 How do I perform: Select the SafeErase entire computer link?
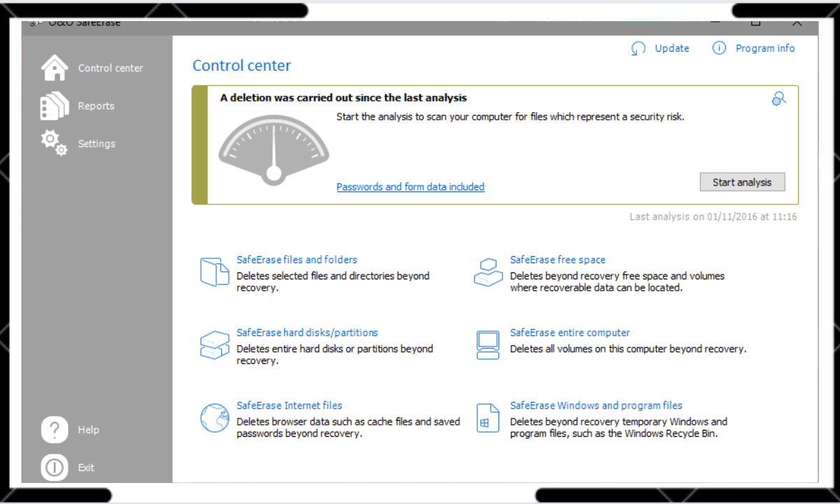pyautogui.click(x=570, y=332)
